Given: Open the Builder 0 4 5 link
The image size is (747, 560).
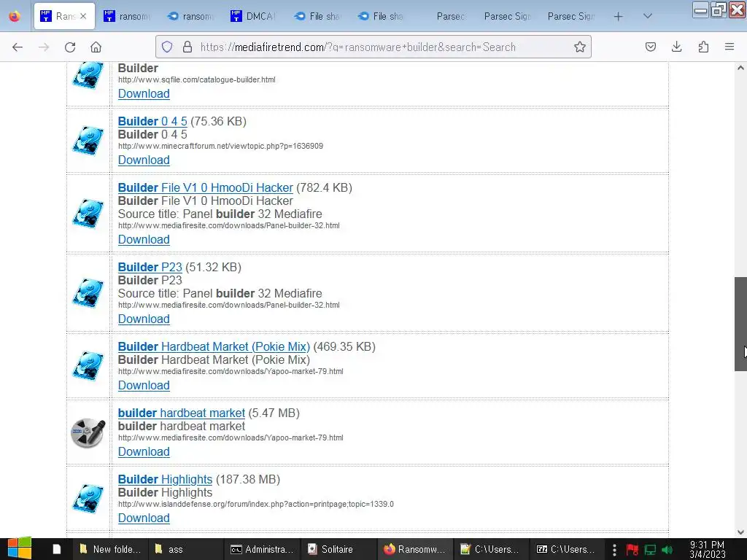Looking at the screenshot, I should [152, 122].
